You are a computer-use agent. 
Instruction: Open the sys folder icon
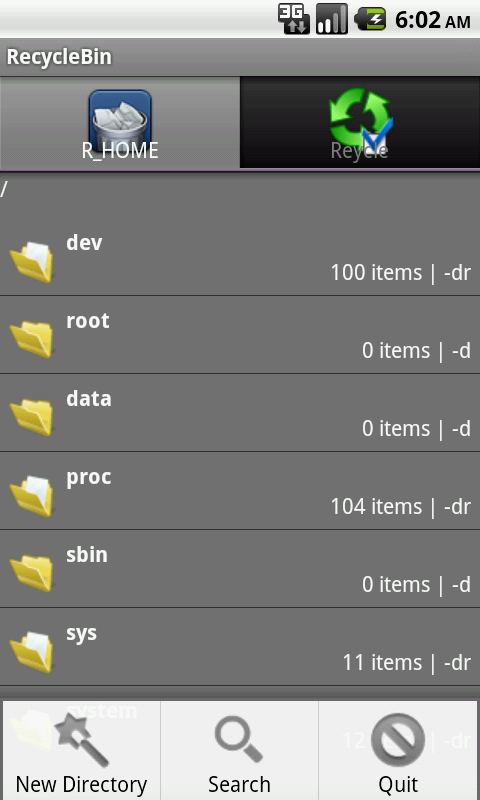[x=32, y=652]
